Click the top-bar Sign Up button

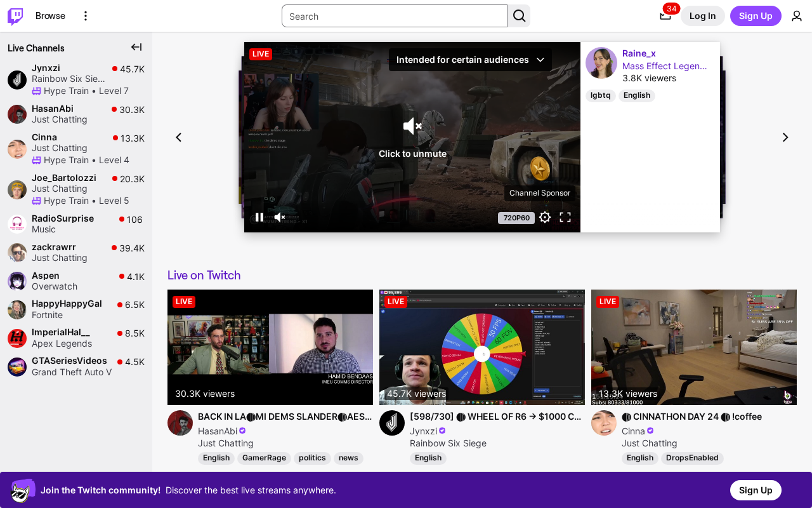click(756, 16)
